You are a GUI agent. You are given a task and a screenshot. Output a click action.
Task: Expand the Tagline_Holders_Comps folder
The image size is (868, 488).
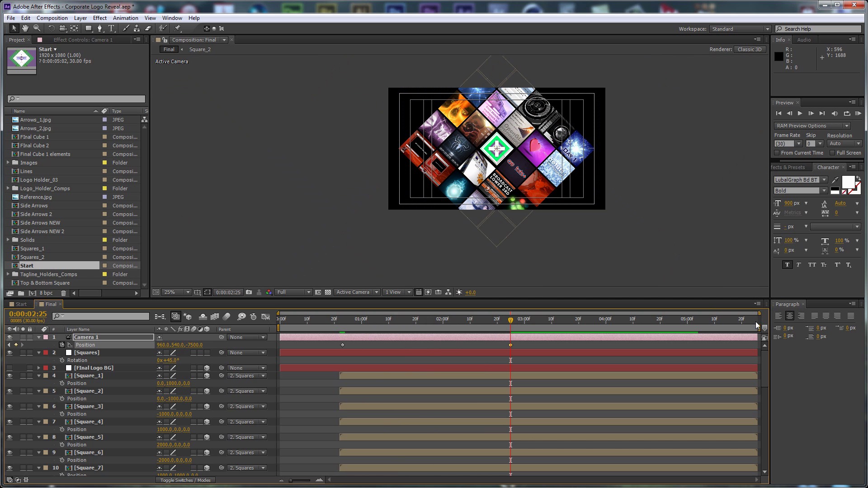point(8,274)
